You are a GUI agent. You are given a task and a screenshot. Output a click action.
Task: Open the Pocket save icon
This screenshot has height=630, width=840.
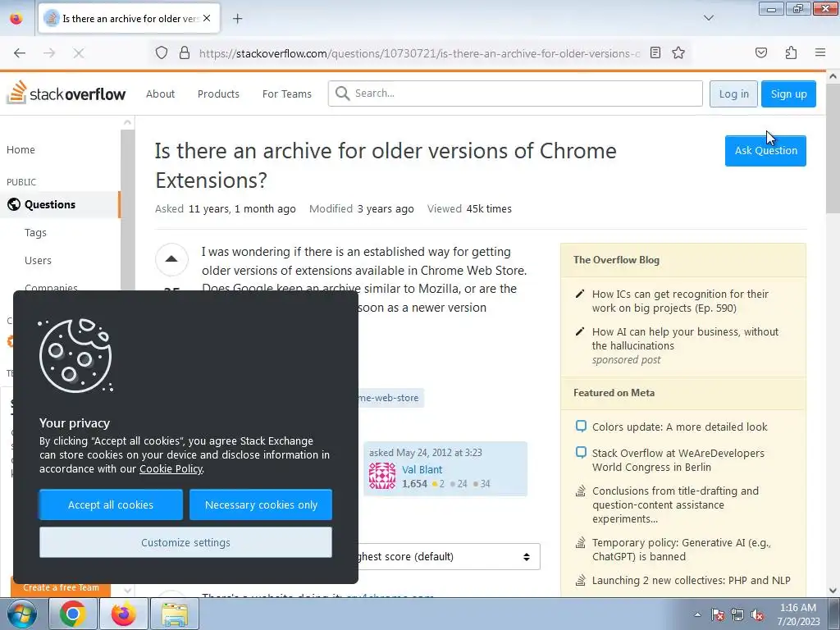(761, 52)
